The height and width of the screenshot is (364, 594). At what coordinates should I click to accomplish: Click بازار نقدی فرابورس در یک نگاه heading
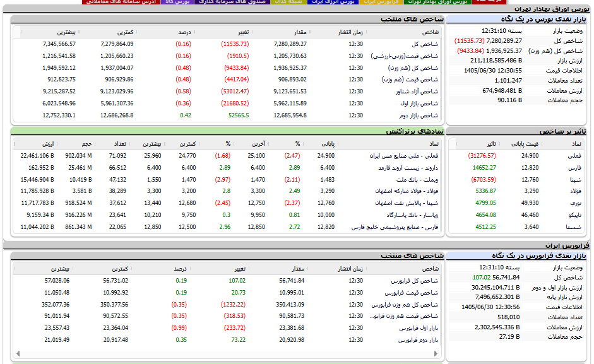[539, 256]
